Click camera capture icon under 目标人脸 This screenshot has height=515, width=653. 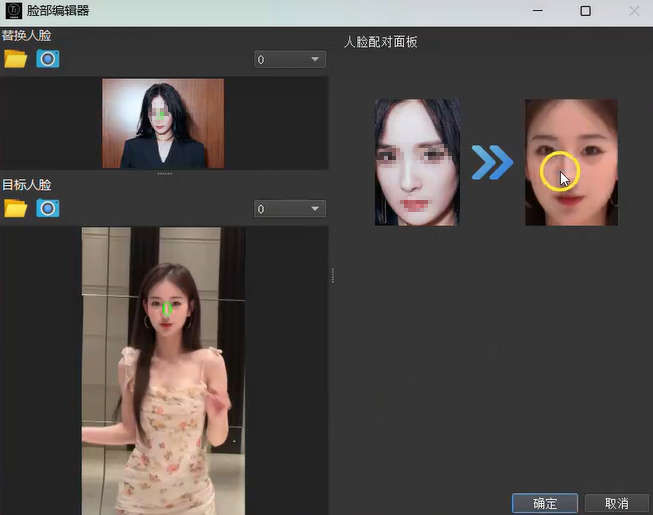(x=47, y=208)
